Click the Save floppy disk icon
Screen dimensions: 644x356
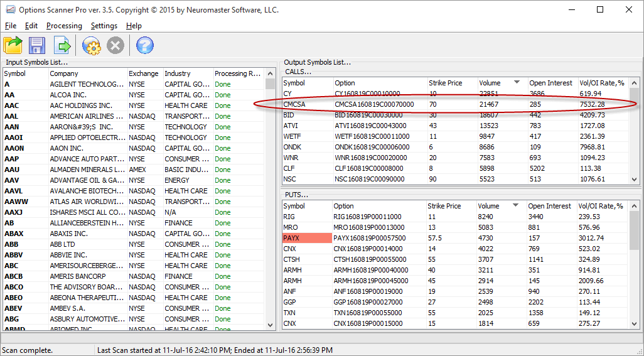point(37,45)
